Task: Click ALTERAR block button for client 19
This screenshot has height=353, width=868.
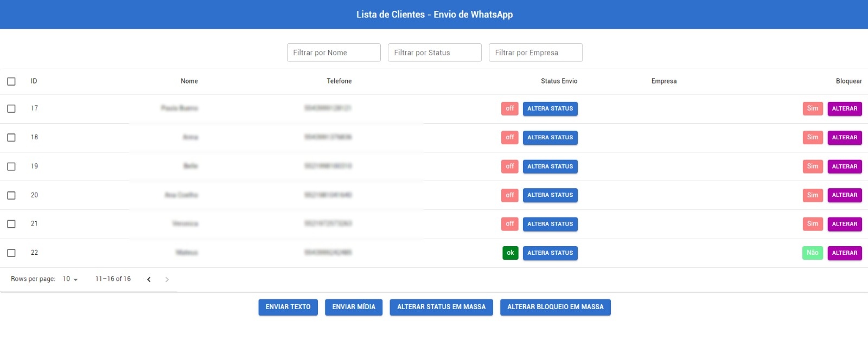Action: click(x=844, y=166)
